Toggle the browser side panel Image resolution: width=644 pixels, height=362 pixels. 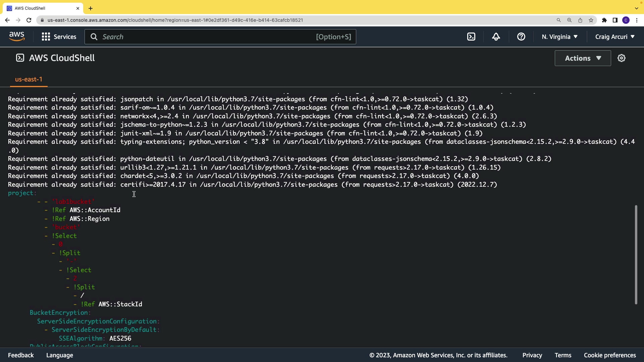coord(615,20)
